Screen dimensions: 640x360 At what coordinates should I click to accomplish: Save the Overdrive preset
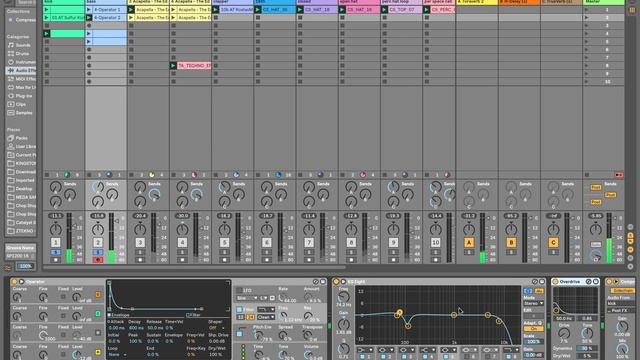596,282
